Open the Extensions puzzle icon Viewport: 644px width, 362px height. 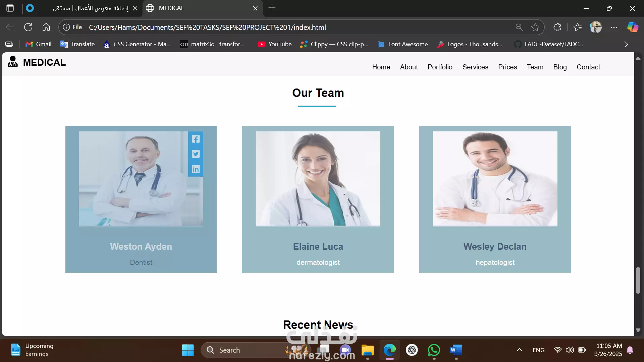pyautogui.click(x=557, y=27)
